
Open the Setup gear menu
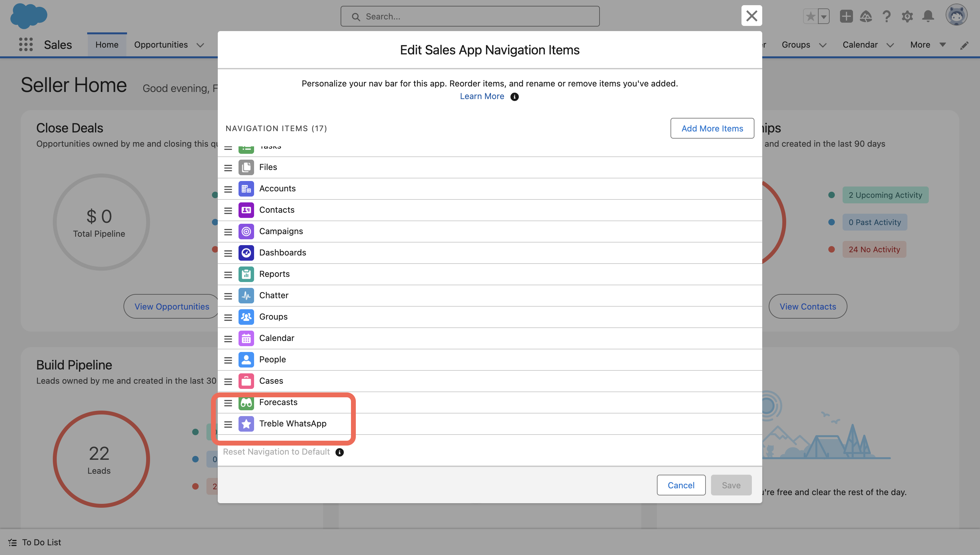pyautogui.click(x=907, y=17)
